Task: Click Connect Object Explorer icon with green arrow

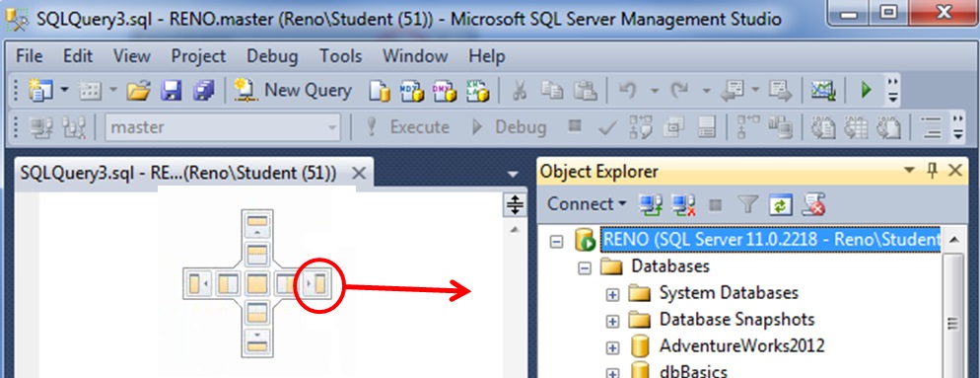Action: tap(650, 204)
